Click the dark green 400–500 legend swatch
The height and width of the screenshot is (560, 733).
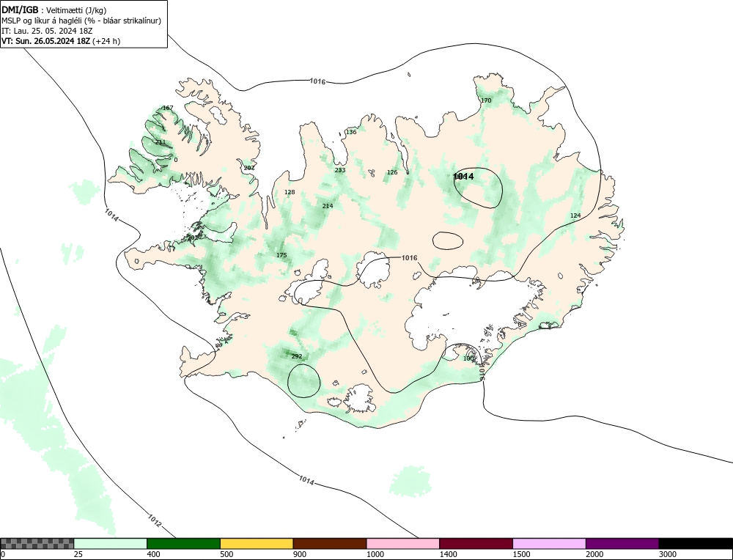tap(183, 543)
